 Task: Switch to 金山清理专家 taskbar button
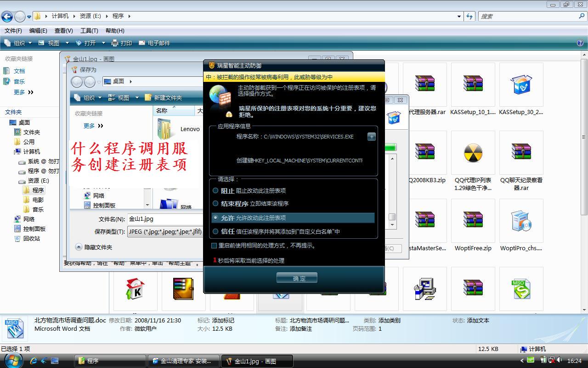[x=184, y=361]
